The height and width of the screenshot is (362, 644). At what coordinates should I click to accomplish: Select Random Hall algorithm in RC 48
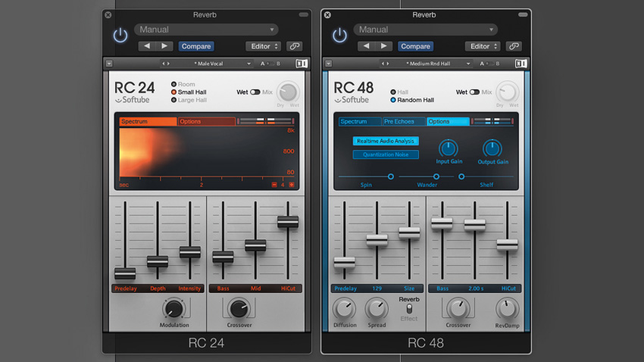pyautogui.click(x=412, y=100)
